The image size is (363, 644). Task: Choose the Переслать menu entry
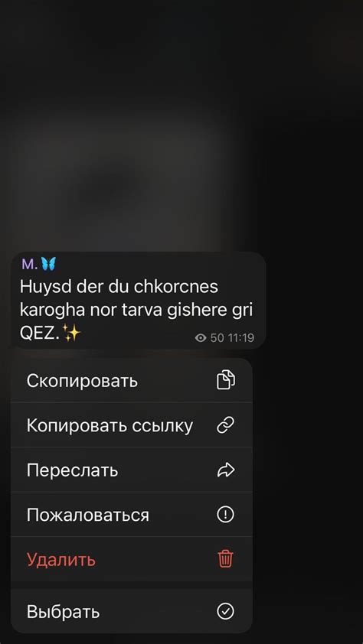132,470
